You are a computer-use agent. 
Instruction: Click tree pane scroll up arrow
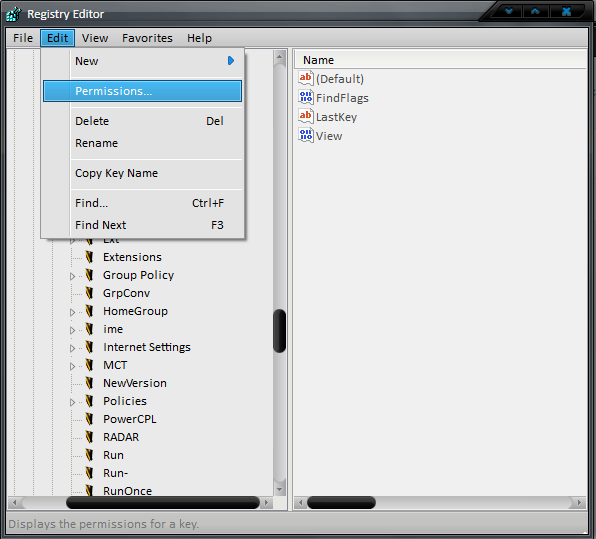(x=279, y=57)
